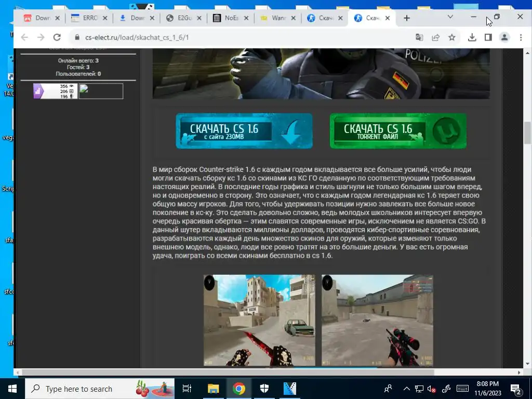
Task: Click the Type here to search box
Action: click(x=99, y=389)
